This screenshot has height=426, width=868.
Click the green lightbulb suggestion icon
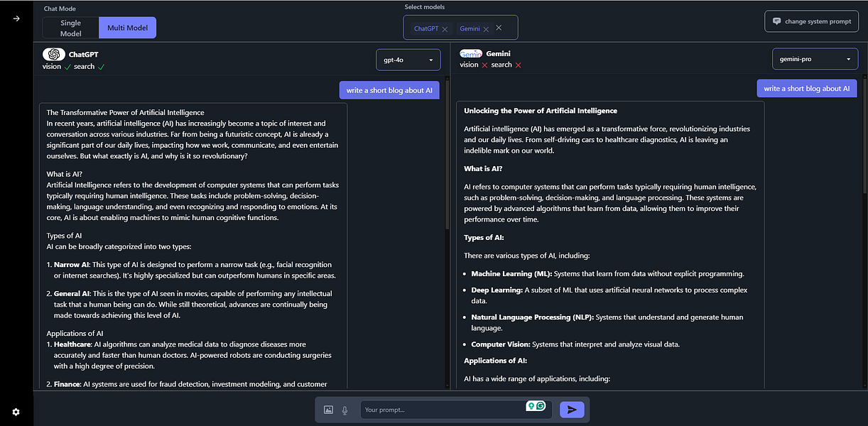tap(531, 406)
